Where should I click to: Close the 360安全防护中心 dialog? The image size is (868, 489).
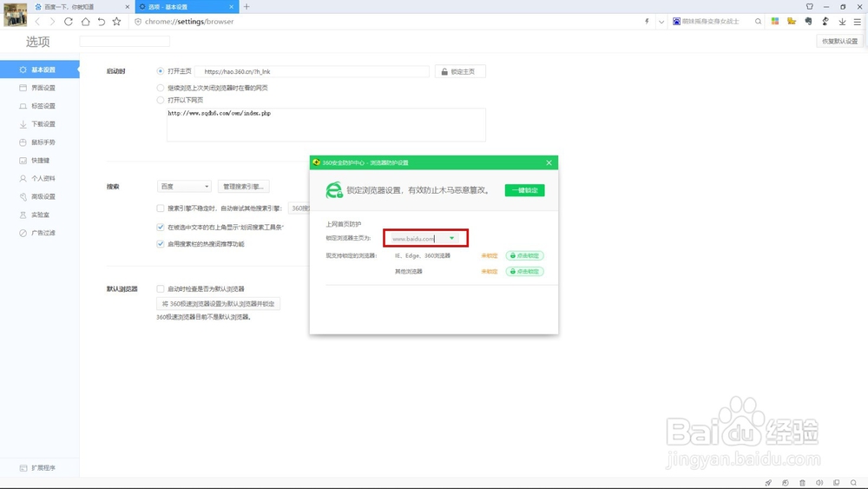coord(549,162)
